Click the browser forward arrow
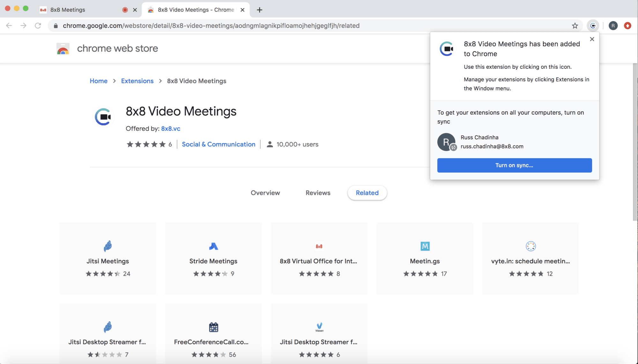This screenshot has width=638, height=364. (x=23, y=25)
